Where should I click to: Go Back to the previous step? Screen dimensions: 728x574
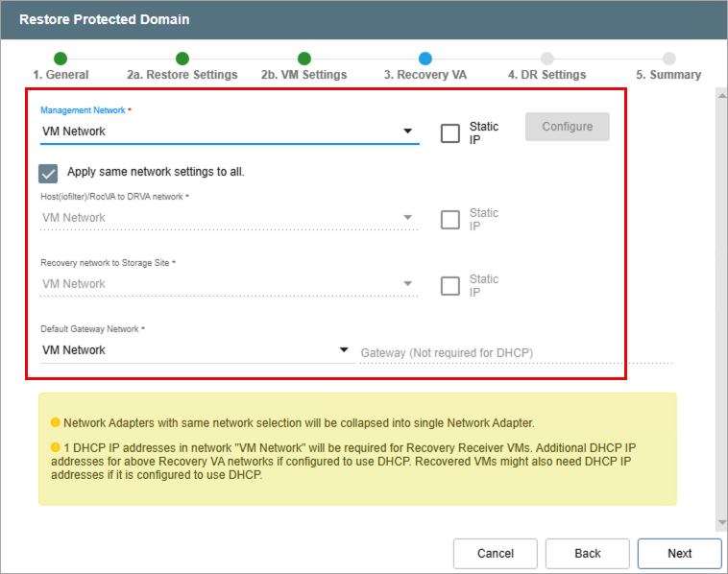(x=587, y=553)
